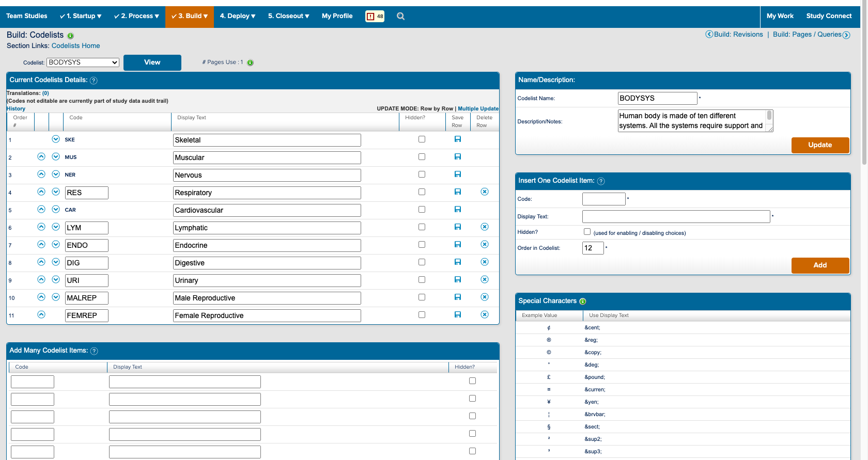Click the search magnifier icon in navbar
The height and width of the screenshot is (460, 868).
coord(400,17)
